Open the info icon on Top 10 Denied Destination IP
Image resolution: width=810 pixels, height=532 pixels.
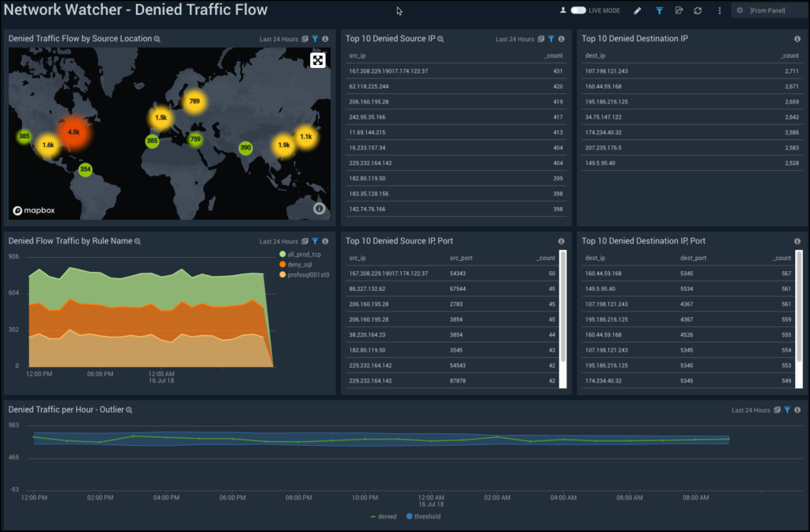pyautogui.click(x=797, y=38)
